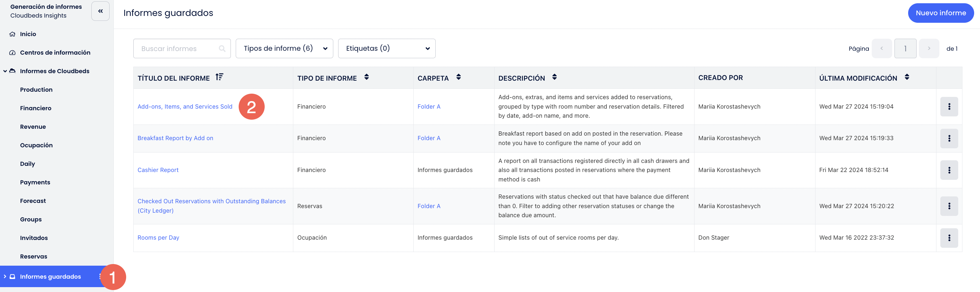The height and width of the screenshot is (292, 980).
Task: Open the Add-ons, Items, and Services Sold report
Action: point(184,107)
